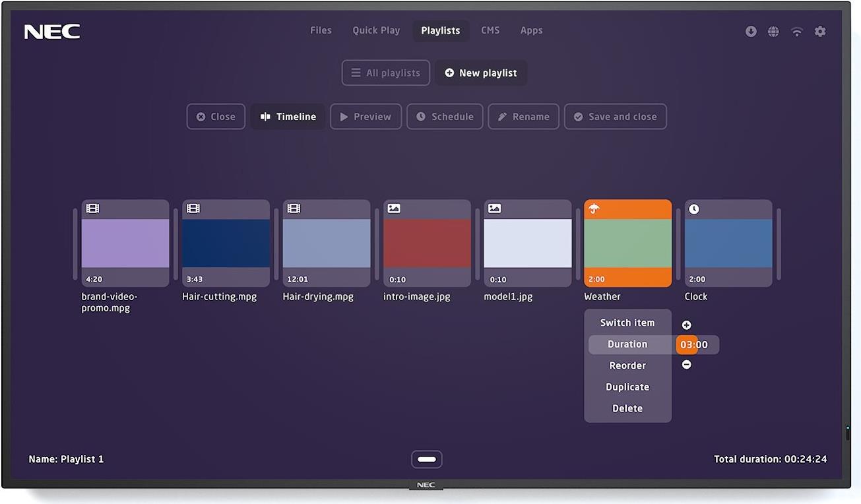This screenshot has height=504, width=861.
Task: Open the settings gear icon
Action: pos(820,32)
